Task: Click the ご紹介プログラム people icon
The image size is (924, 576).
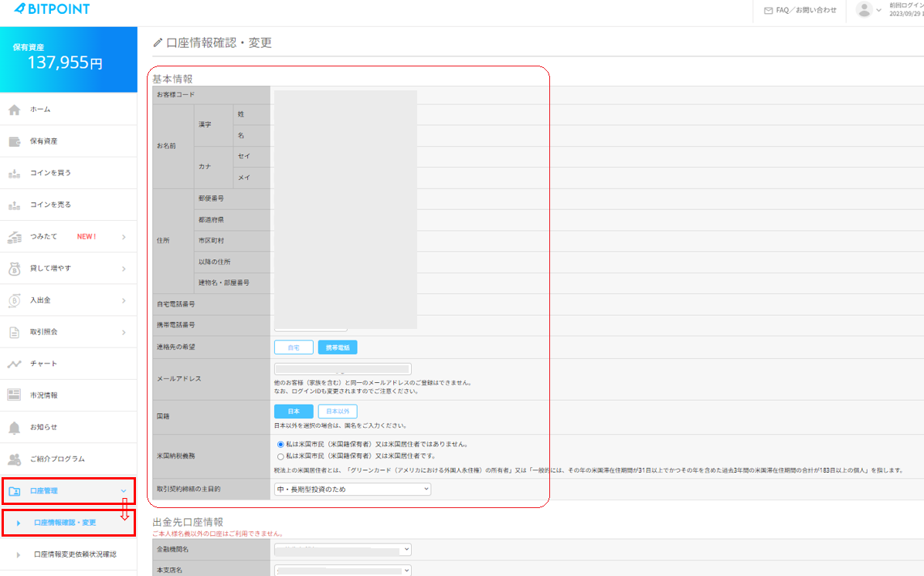Action: [x=14, y=459]
